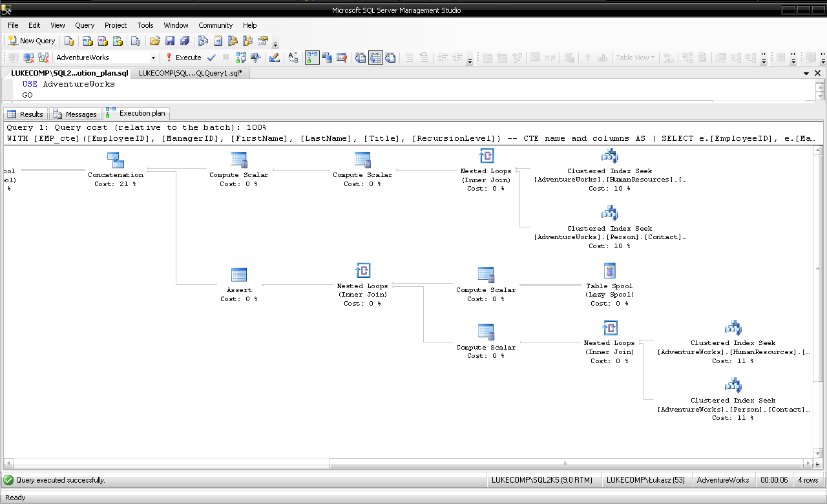The image size is (827, 504).
Task: Open the Table View dropdown
Action: pyautogui.click(x=635, y=58)
